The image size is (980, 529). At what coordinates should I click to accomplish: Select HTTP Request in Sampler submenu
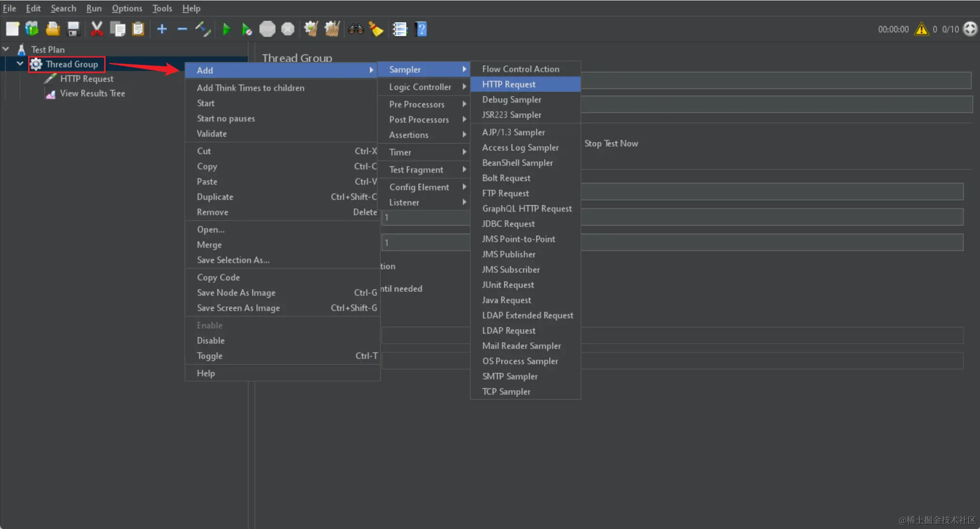509,84
